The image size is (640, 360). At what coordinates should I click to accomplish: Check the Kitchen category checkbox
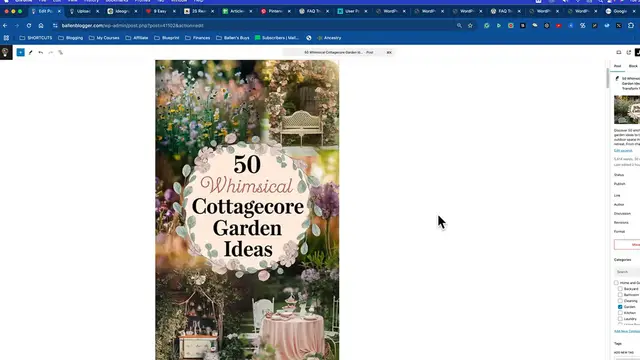620,313
